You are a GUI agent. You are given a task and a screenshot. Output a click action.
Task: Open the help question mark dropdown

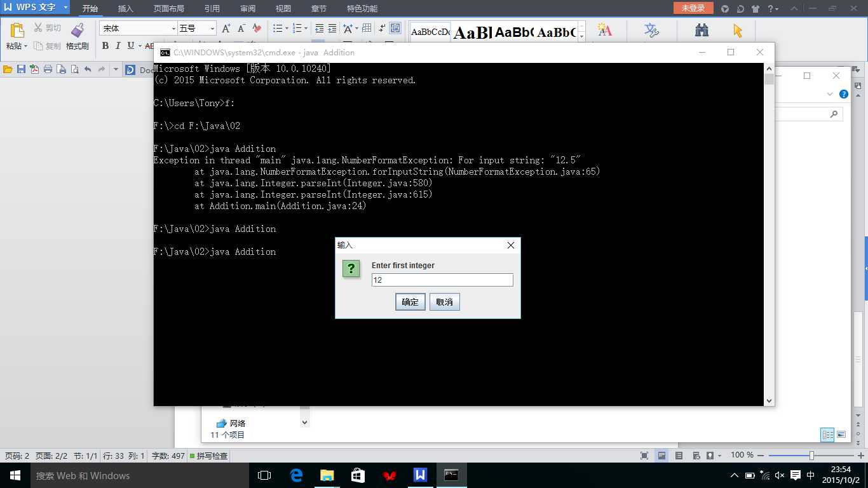[x=773, y=9]
